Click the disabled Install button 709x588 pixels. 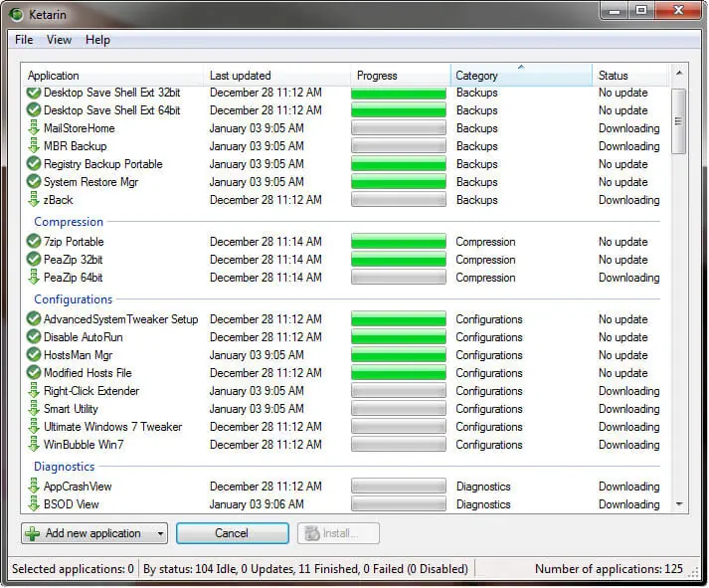point(338,533)
